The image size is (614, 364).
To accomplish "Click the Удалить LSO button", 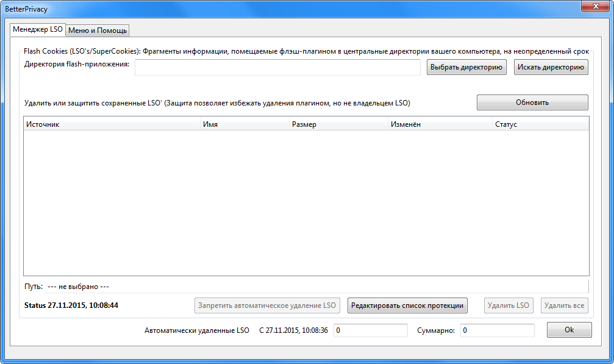I will (x=508, y=305).
